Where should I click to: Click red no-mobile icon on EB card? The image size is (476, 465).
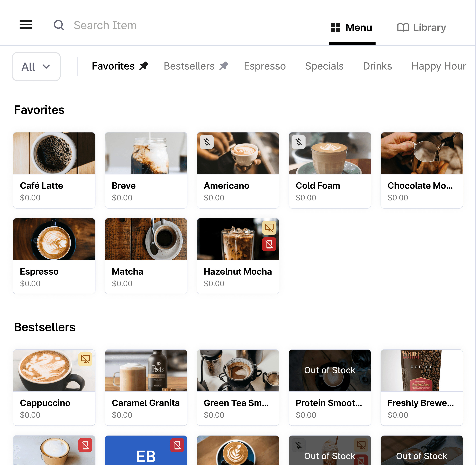click(x=177, y=445)
